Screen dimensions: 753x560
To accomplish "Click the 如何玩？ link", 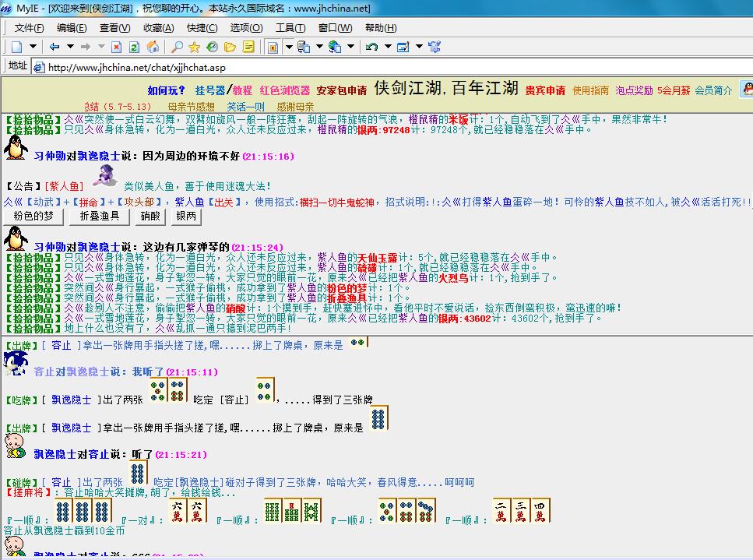I will coord(166,90).
